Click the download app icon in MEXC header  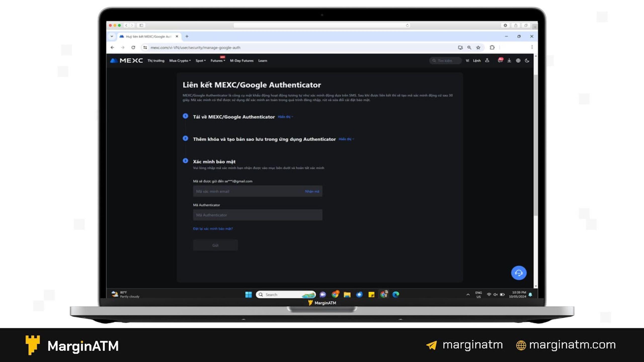pos(509,60)
